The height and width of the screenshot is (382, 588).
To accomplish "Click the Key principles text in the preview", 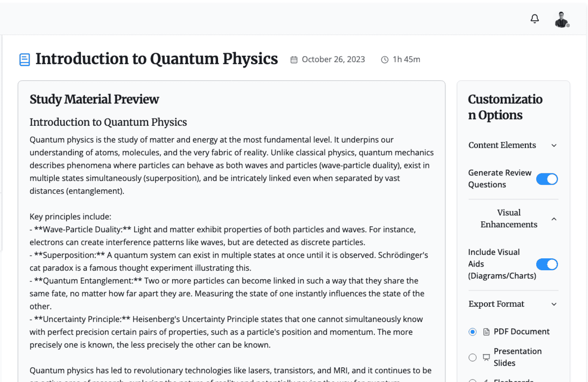I will point(70,217).
